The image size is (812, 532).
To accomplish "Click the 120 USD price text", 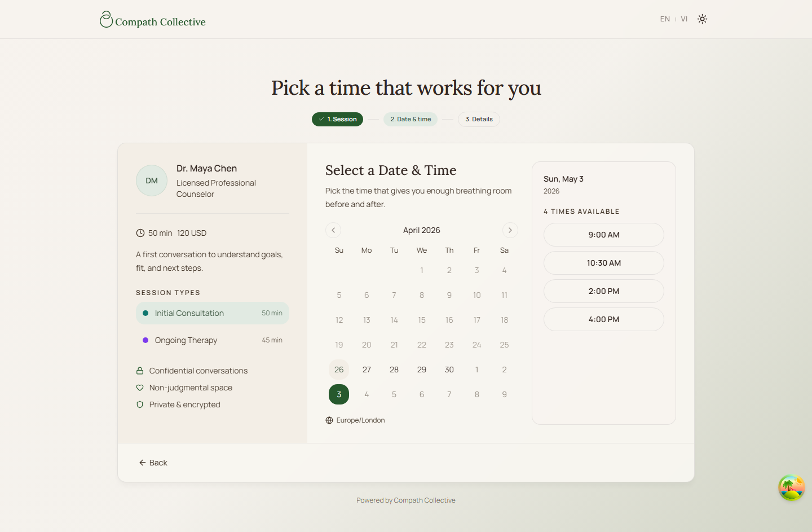I will click(x=192, y=233).
